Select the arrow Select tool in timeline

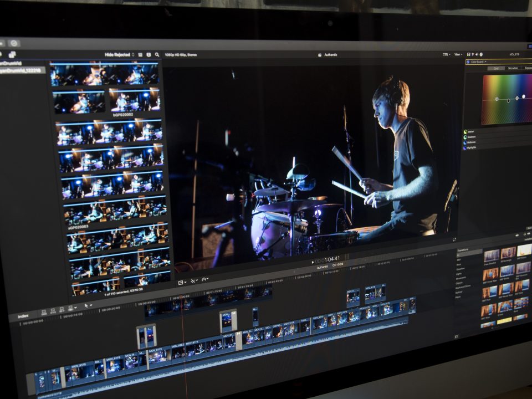point(86,306)
